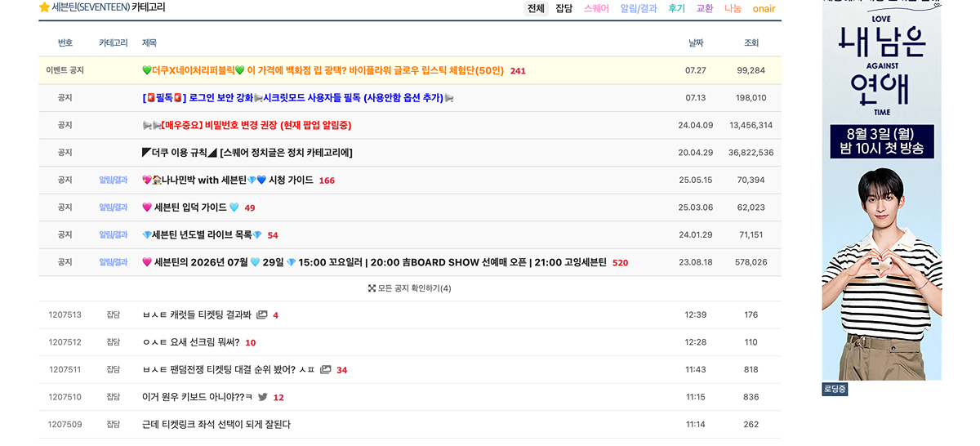Open the 더쿠 이용 규칙 notice
980x446 pixels.
click(x=247, y=153)
